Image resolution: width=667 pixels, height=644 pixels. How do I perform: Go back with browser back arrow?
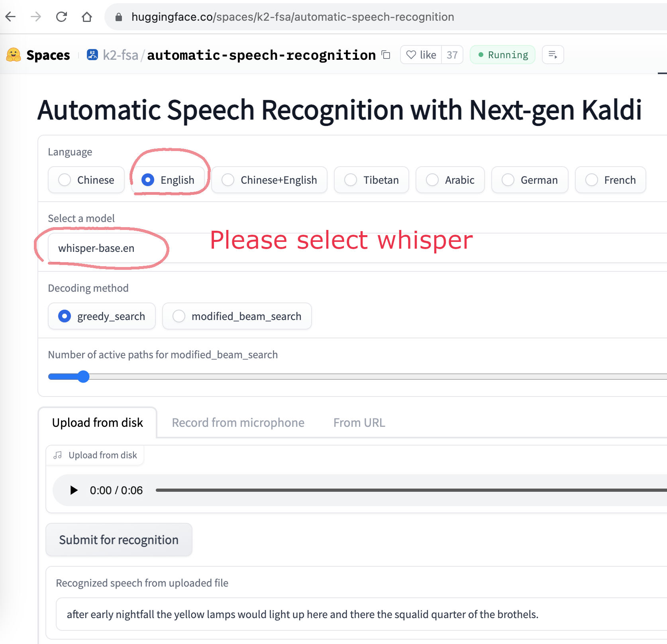click(11, 17)
